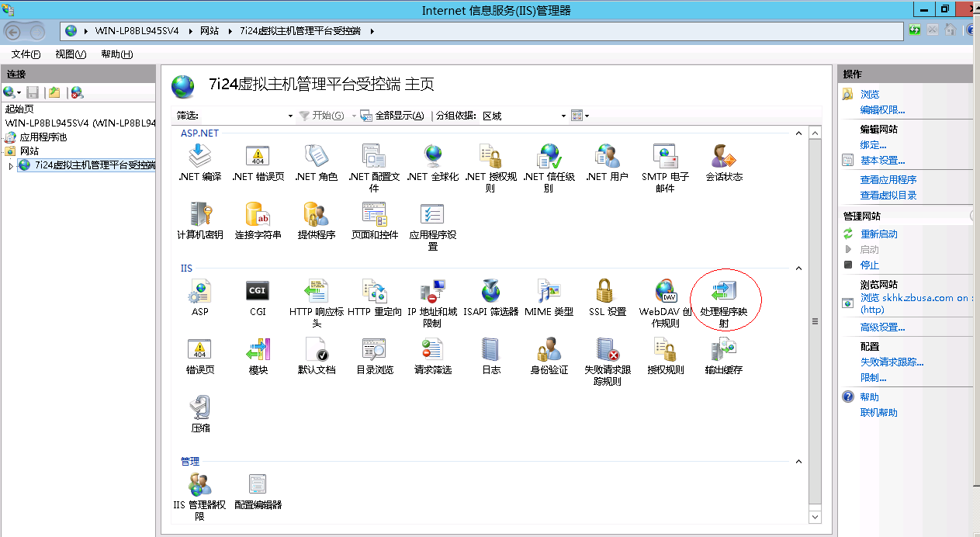
Task: Open the 默认文档 feature icon
Action: (x=317, y=350)
